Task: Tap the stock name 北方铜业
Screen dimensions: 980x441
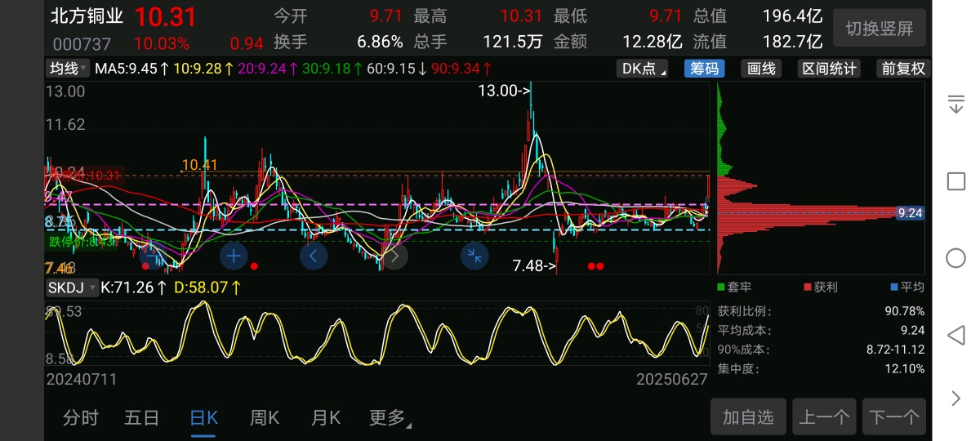Action: pyautogui.click(x=88, y=16)
